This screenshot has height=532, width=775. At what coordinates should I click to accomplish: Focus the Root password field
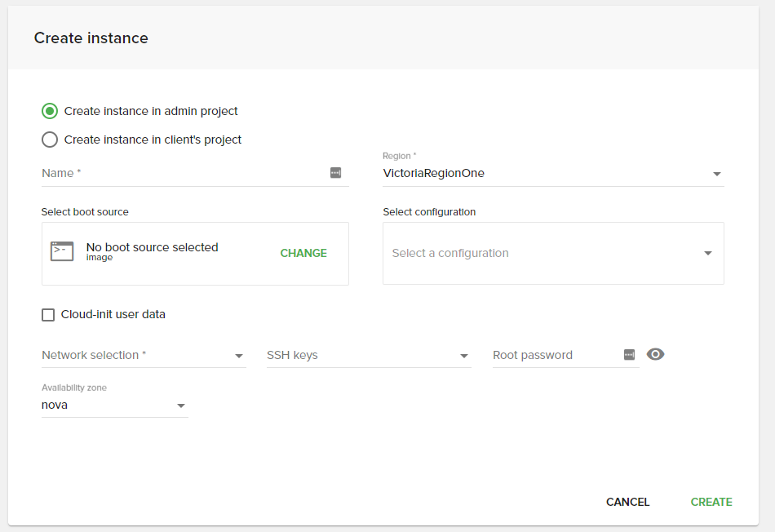pyautogui.click(x=555, y=356)
